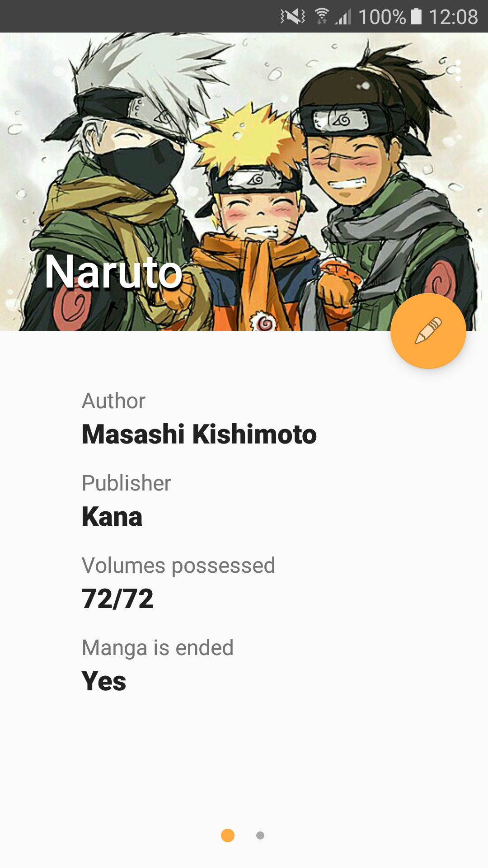Viewport: 488px width, 868px height.
Task: Tap the orange pencil edit button
Action: [428, 331]
